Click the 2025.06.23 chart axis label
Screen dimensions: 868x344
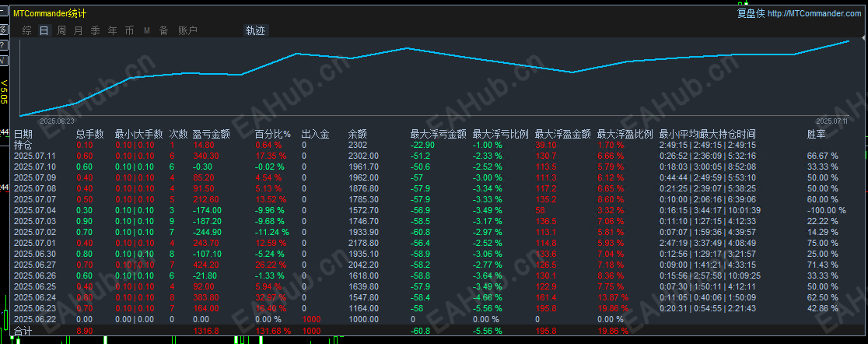point(57,120)
